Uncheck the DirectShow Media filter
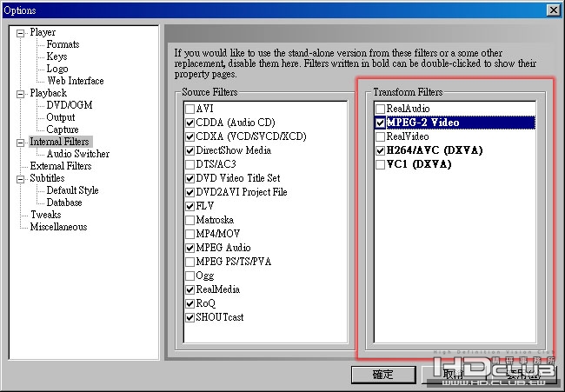 [x=189, y=150]
